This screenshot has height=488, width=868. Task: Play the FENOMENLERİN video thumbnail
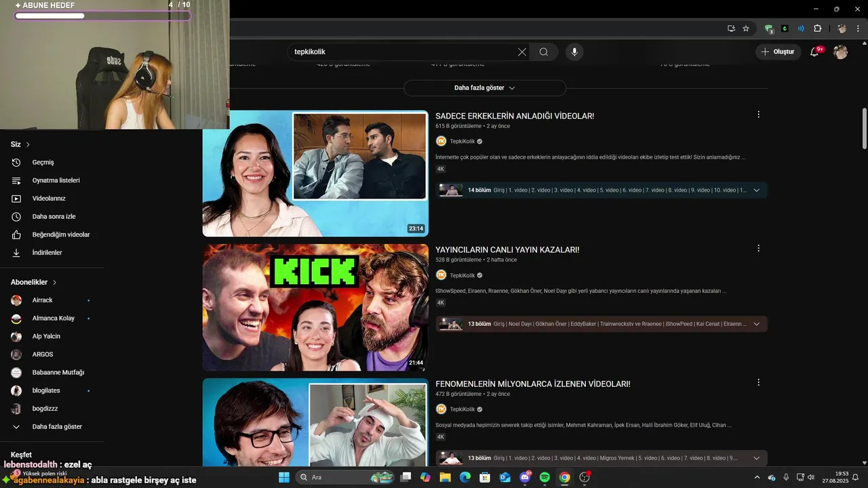point(315,422)
